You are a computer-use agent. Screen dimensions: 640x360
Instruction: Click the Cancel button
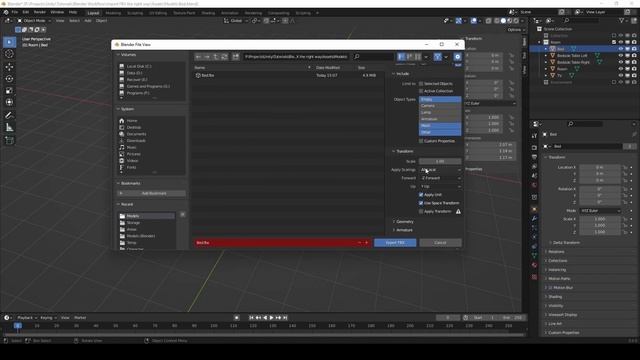pyautogui.click(x=440, y=242)
